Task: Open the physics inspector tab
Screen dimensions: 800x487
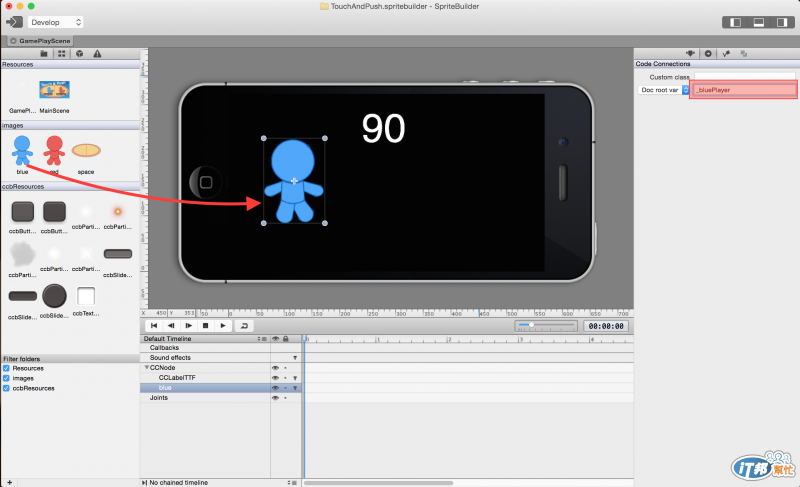Action: point(726,54)
